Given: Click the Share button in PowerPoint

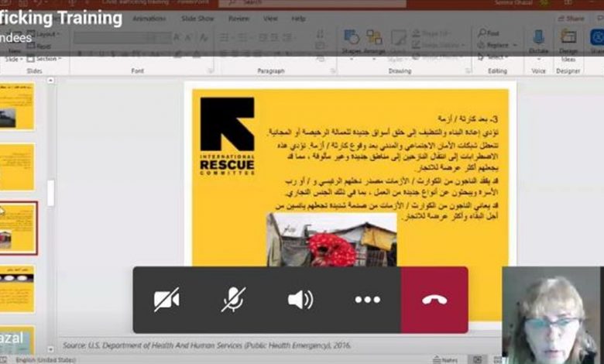Looking at the screenshot, I should coord(571,19).
